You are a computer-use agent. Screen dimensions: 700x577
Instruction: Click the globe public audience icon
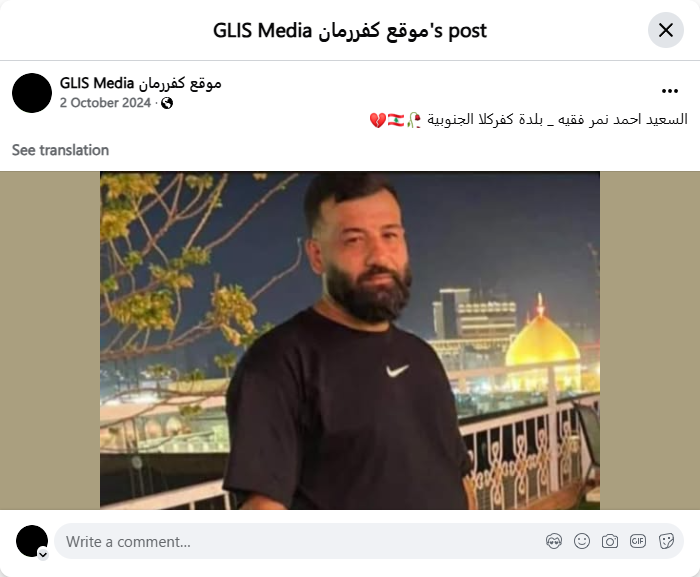coord(167,103)
